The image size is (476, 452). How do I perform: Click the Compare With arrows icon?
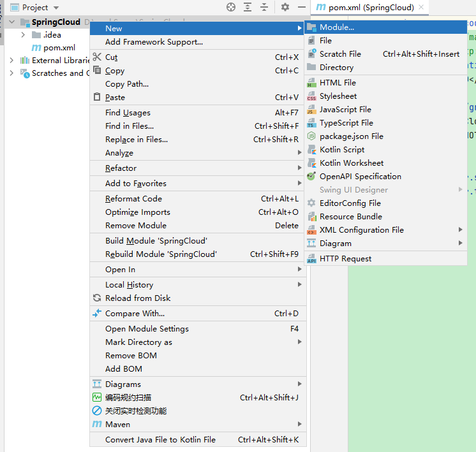(97, 313)
